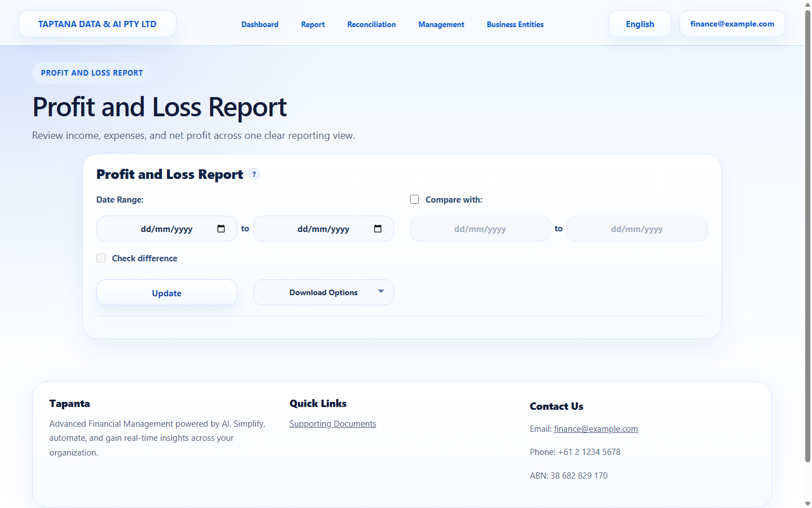
Task: Click the compare end date field
Action: point(637,229)
